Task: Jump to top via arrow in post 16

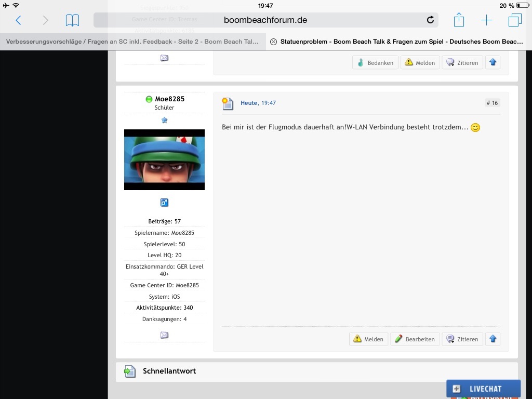Action: click(493, 339)
